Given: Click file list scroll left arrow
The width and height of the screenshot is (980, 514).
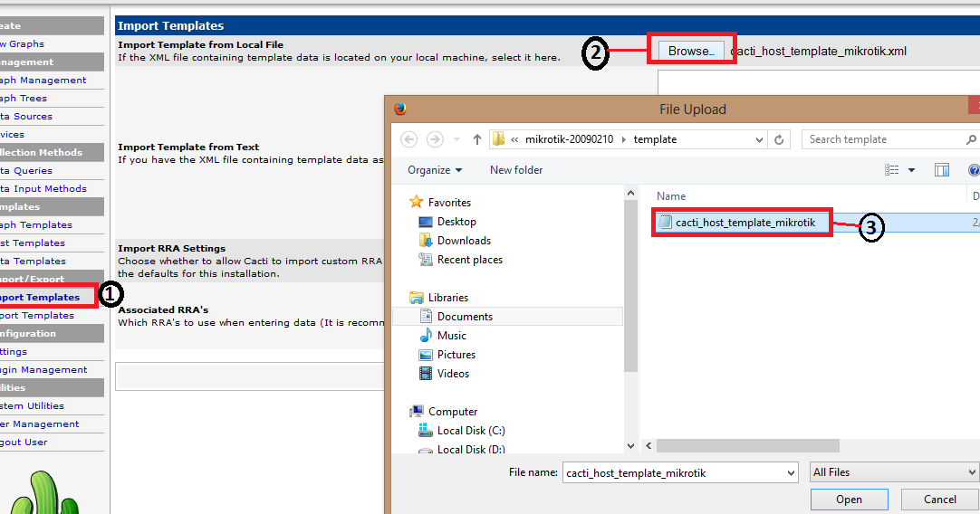Looking at the screenshot, I should pos(649,446).
